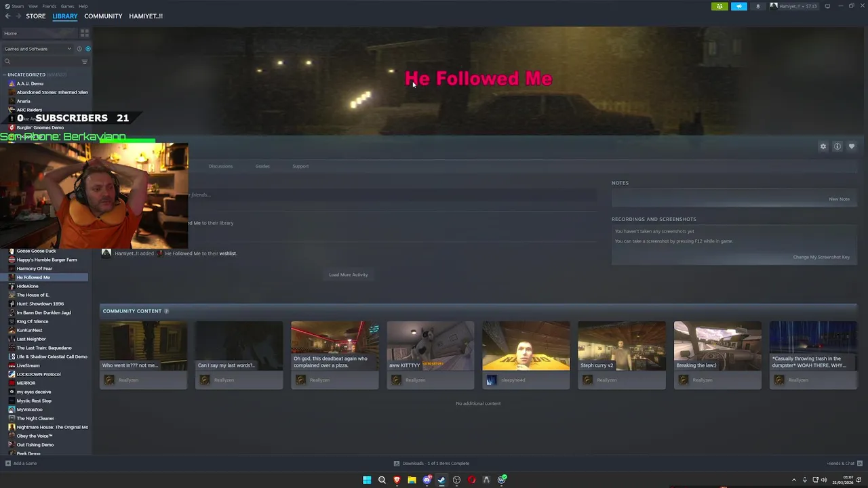This screenshot has width=868, height=488.
Task: Open the Guides tab
Action: click(x=262, y=166)
